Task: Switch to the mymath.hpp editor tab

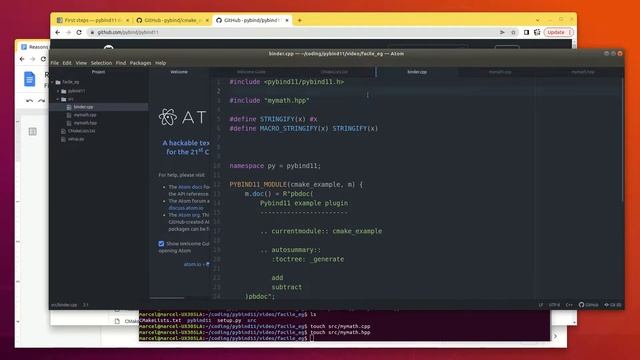Action: [x=583, y=72]
